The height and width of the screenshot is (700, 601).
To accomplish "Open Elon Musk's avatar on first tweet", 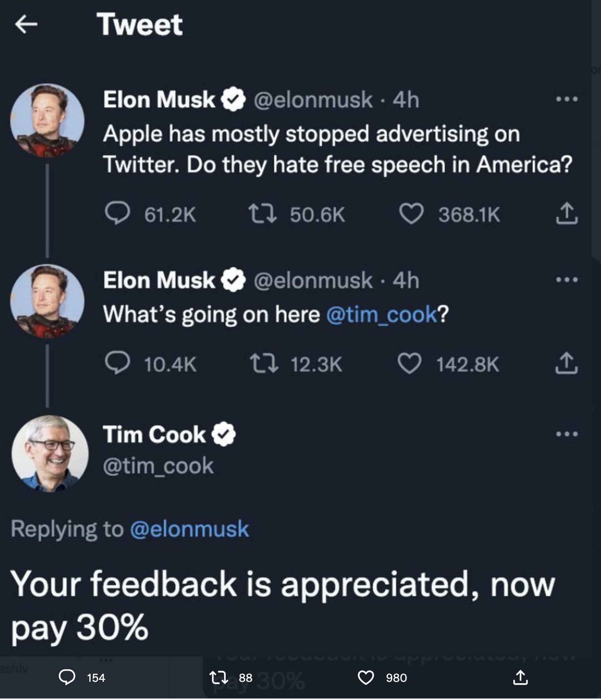I will click(47, 121).
